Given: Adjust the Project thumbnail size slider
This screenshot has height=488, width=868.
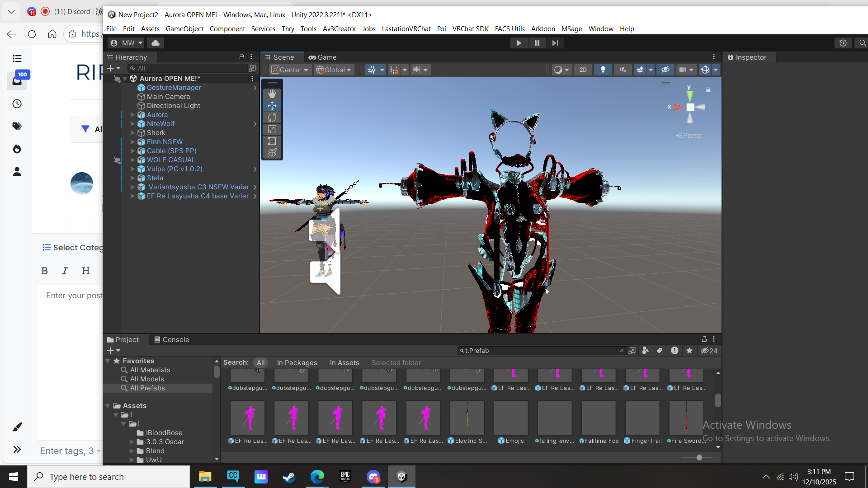Looking at the screenshot, I should click(x=699, y=458).
